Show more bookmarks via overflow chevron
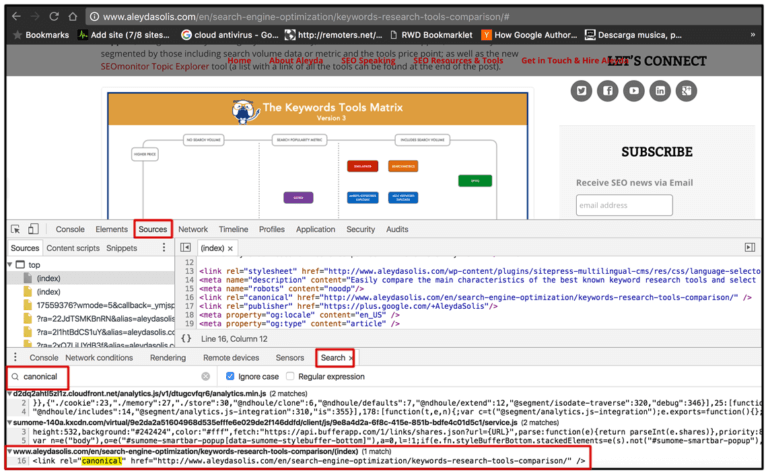This screenshot has width=768, height=475. pos(753,35)
